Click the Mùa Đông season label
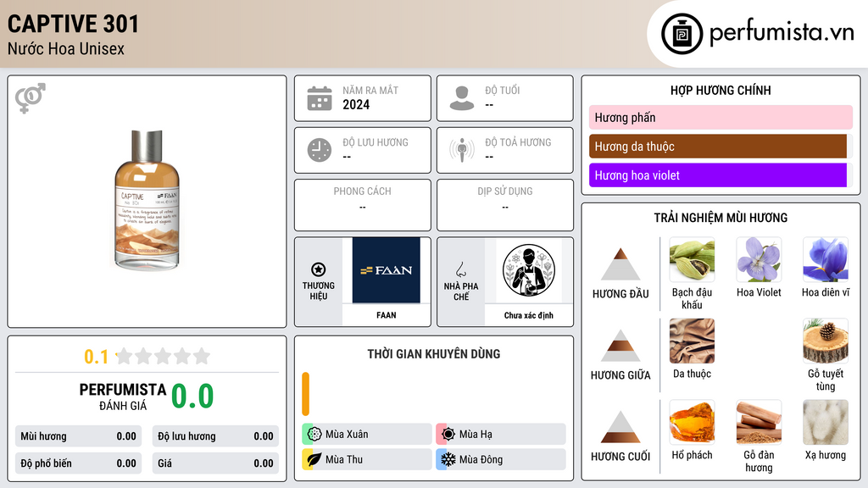Image resolution: width=868 pixels, height=488 pixels. (481, 460)
